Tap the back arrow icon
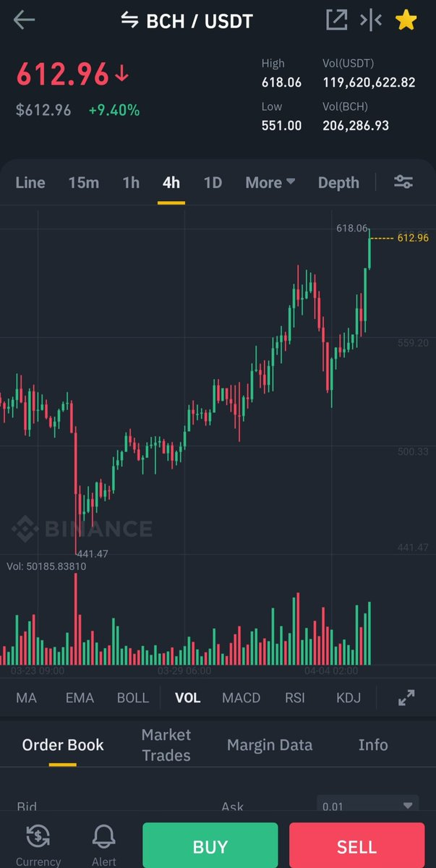 pyautogui.click(x=24, y=20)
